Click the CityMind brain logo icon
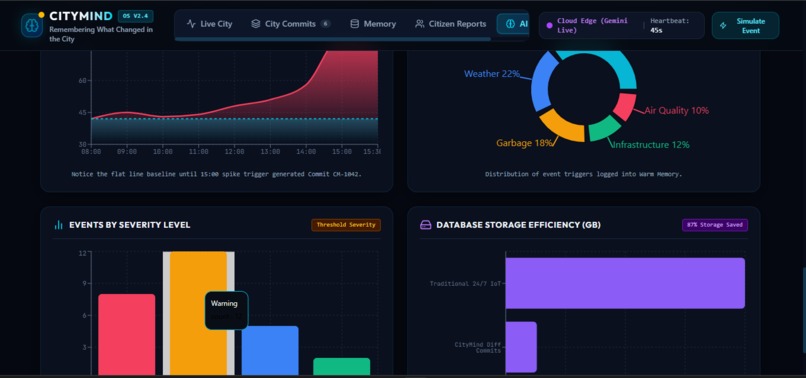This screenshot has height=378, width=806. [32, 25]
